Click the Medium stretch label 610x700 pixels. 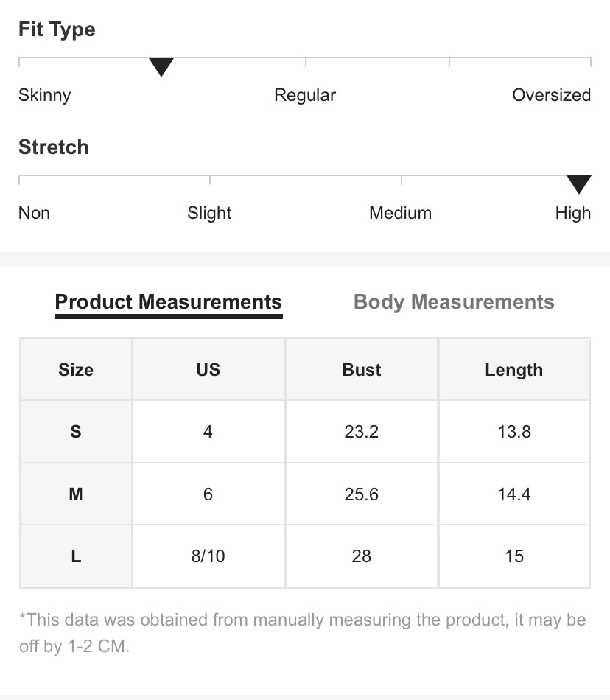click(400, 213)
